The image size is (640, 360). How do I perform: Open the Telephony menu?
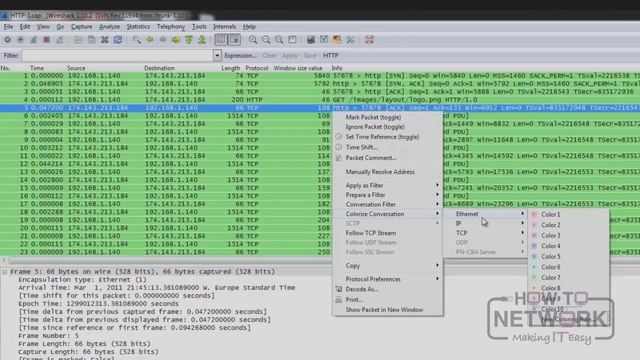click(171, 27)
